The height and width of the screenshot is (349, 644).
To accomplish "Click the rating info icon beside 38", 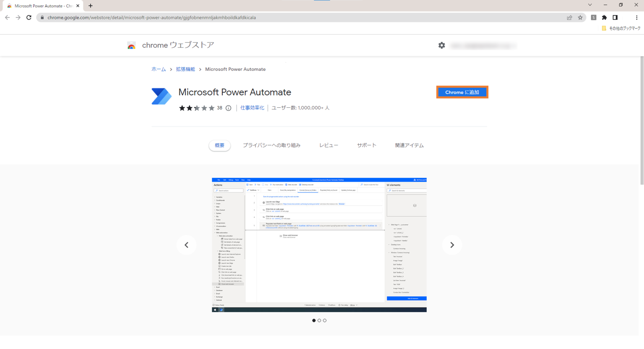I will click(229, 108).
